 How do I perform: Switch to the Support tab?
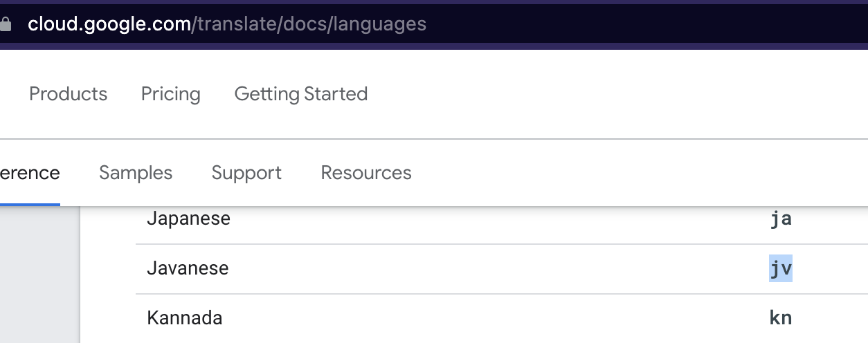pyautogui.click(x=246, y=172)
